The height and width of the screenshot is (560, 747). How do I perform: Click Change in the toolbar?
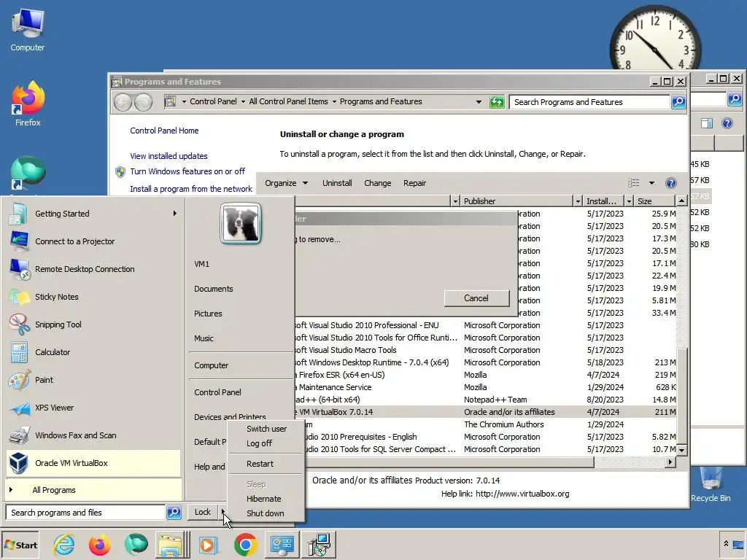pos(377,183)
